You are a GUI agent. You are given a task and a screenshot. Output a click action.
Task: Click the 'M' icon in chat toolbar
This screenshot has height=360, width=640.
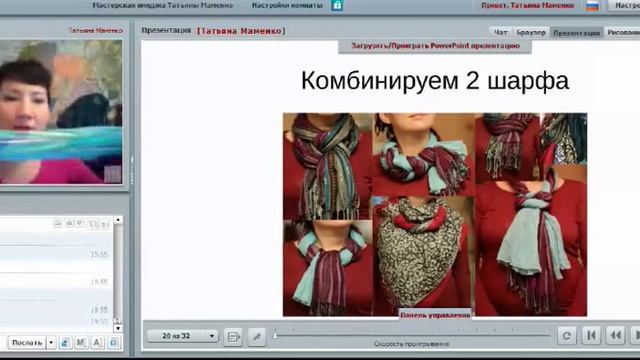click(x=81, y=342)
